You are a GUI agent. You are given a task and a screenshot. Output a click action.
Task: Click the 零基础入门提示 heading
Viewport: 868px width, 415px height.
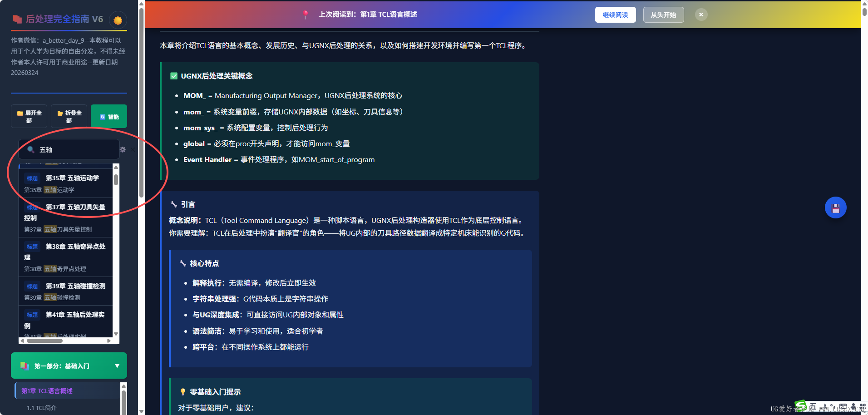coord(215,392)
